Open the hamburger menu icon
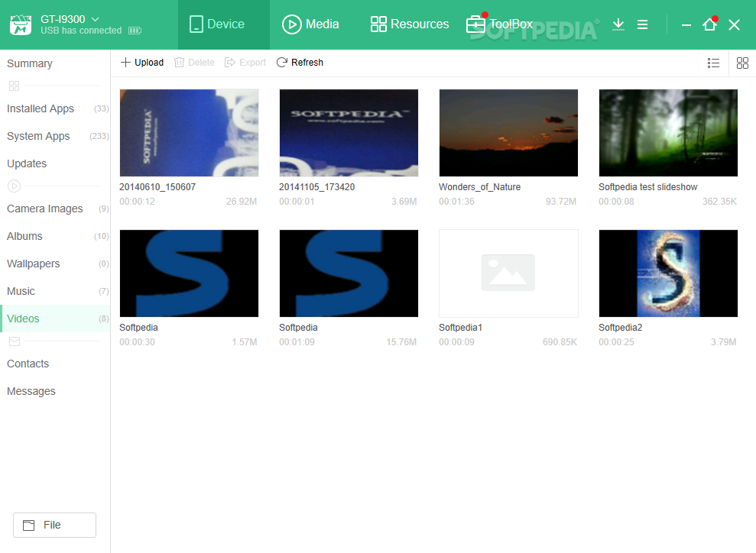The width and height of the screenshot is (756, 553). pyautogui.click(x=642, y=24)
